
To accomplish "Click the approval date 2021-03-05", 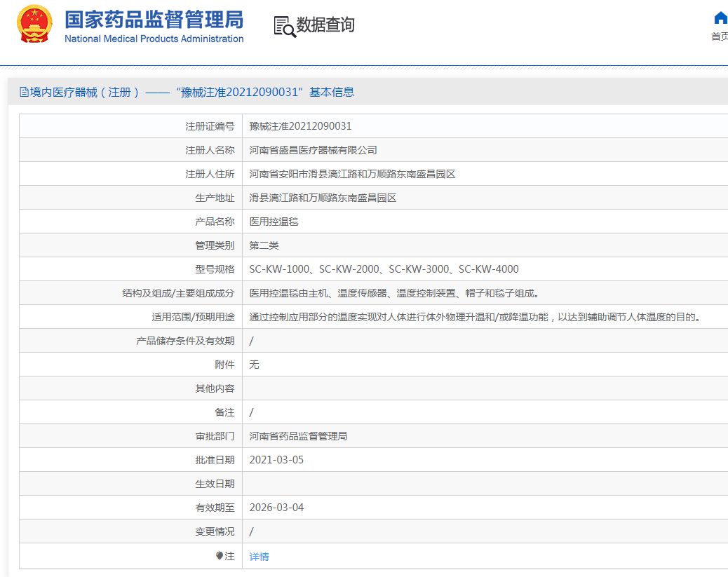I will (x=276, y=460).
